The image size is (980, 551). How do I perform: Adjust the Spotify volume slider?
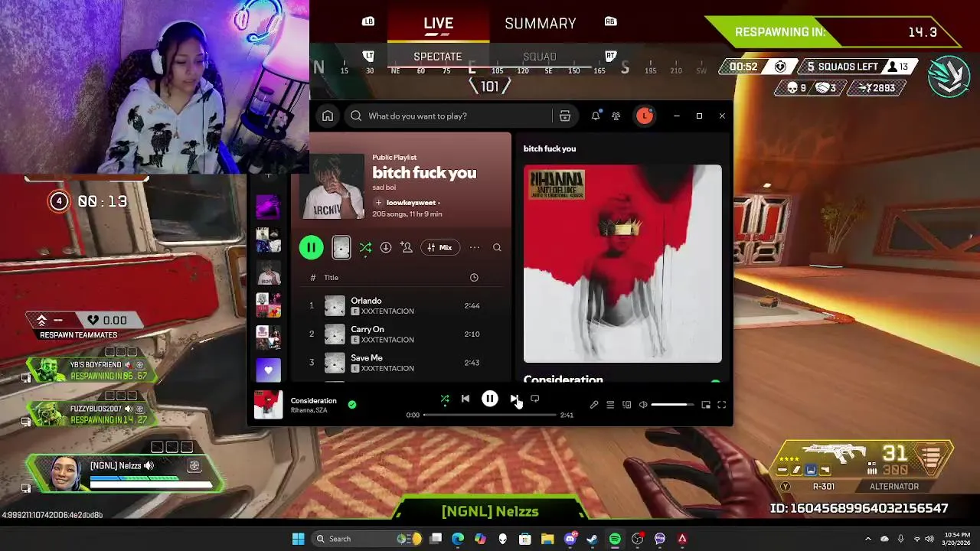coord(673,405)
